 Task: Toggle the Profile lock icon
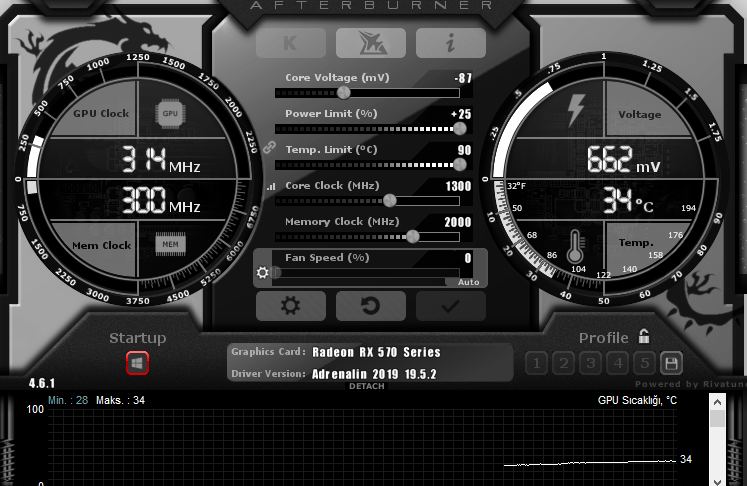644,336
